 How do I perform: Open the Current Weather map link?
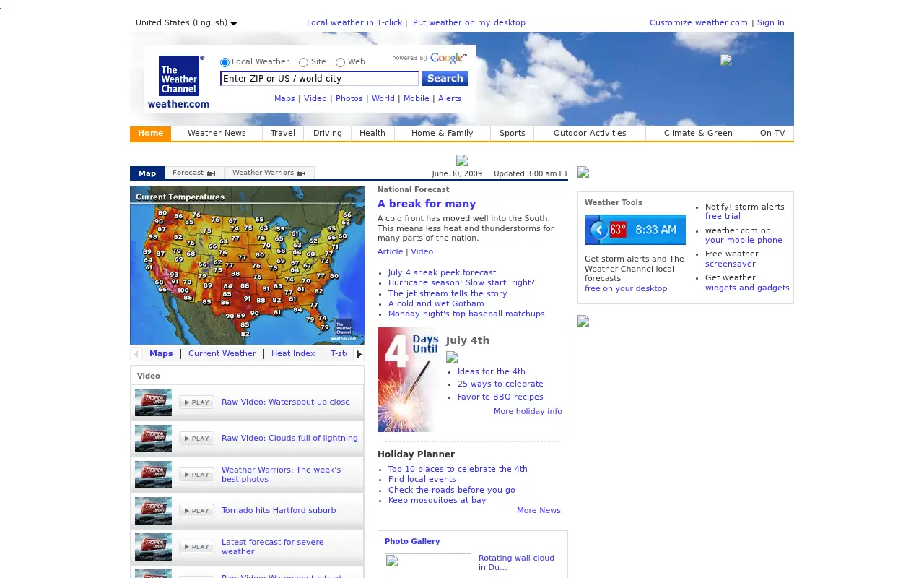point(222,353)
